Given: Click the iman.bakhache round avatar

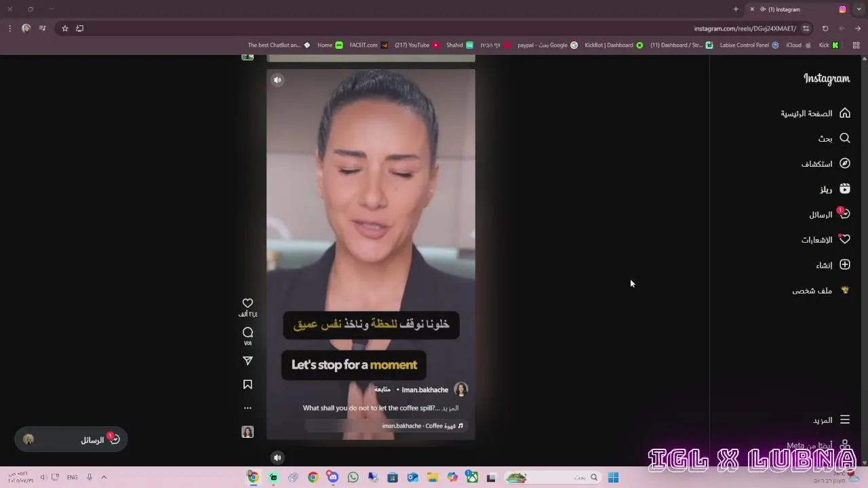Looking at the screenshot, I should tap(461, 389).
